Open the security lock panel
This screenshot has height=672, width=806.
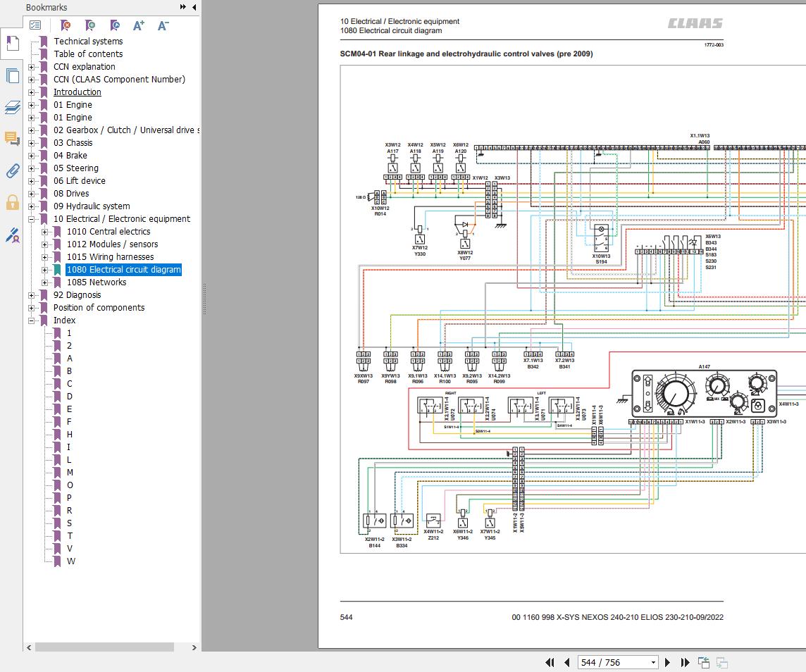(12, 203)
